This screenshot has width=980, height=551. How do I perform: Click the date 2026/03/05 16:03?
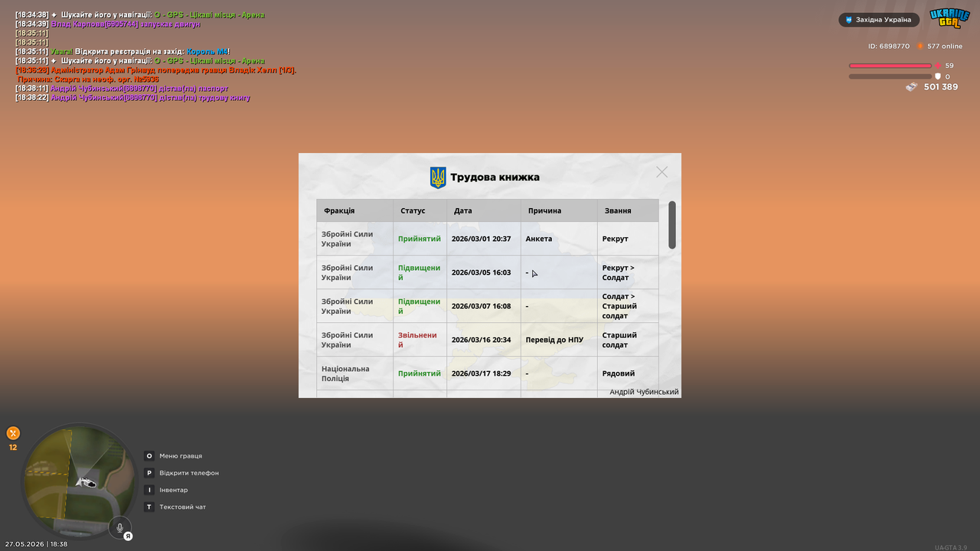(x=481, y=272)
